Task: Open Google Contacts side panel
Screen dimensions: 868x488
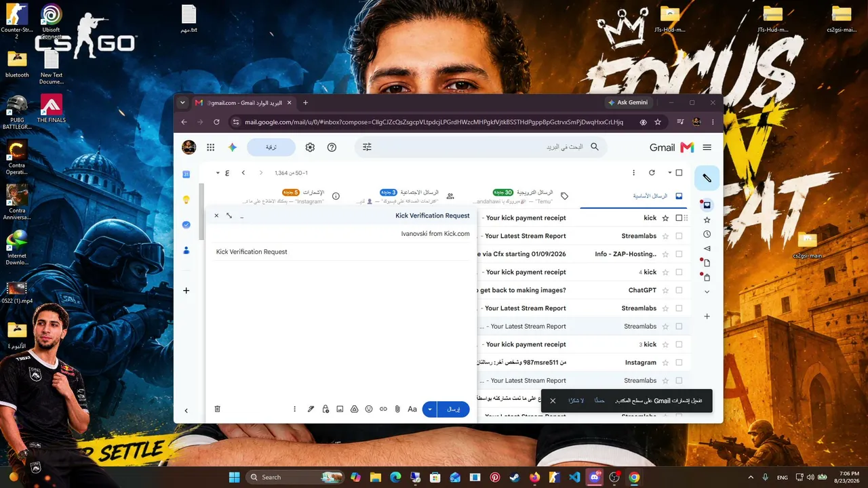Action: pos(186,250)
